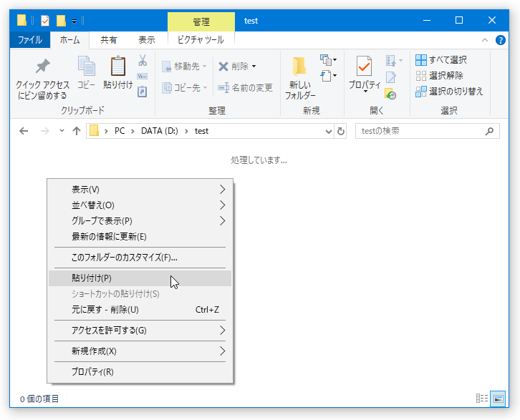Open New (新規作成(X)) submenu
The width and height of the screenshot is (520, 420).
point(140,351)
